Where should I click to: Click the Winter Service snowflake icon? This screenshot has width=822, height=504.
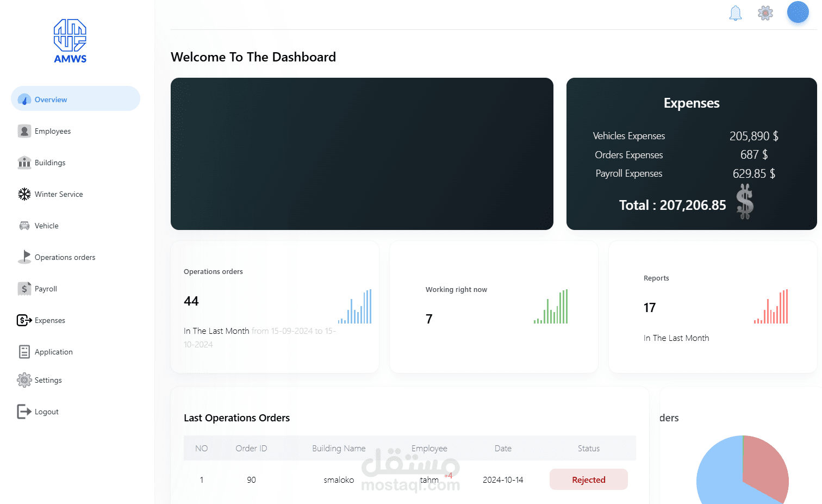click(x=24, y=194)
